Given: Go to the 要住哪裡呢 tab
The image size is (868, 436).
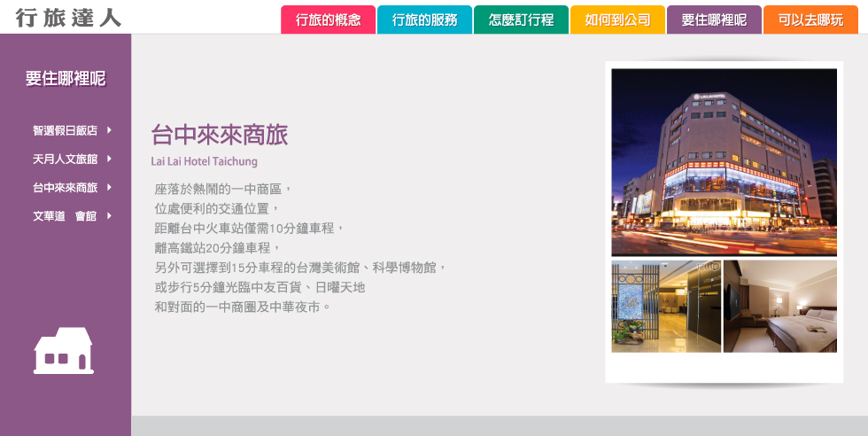Looking at the screenshot, I should tap(714, 20).
